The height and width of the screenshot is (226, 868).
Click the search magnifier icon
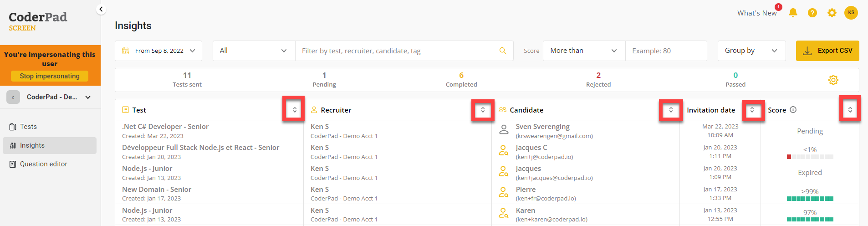[x=503, y=51]
